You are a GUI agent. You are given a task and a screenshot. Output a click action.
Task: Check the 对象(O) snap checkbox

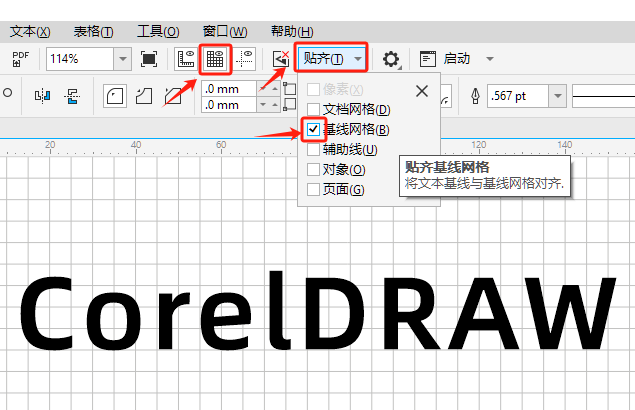(x=313, y=169)
